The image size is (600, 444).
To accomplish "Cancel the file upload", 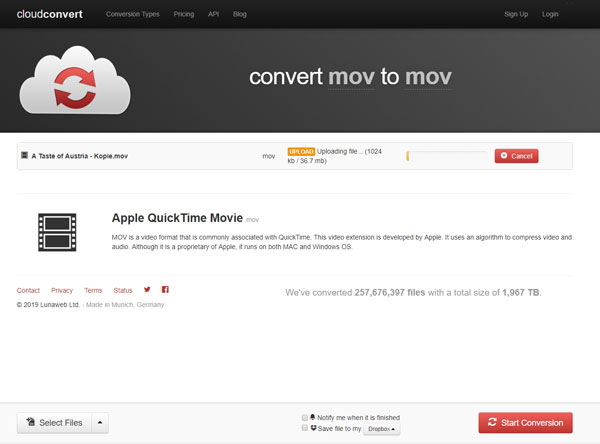I will pyautogui.click(x=517, y=156).
